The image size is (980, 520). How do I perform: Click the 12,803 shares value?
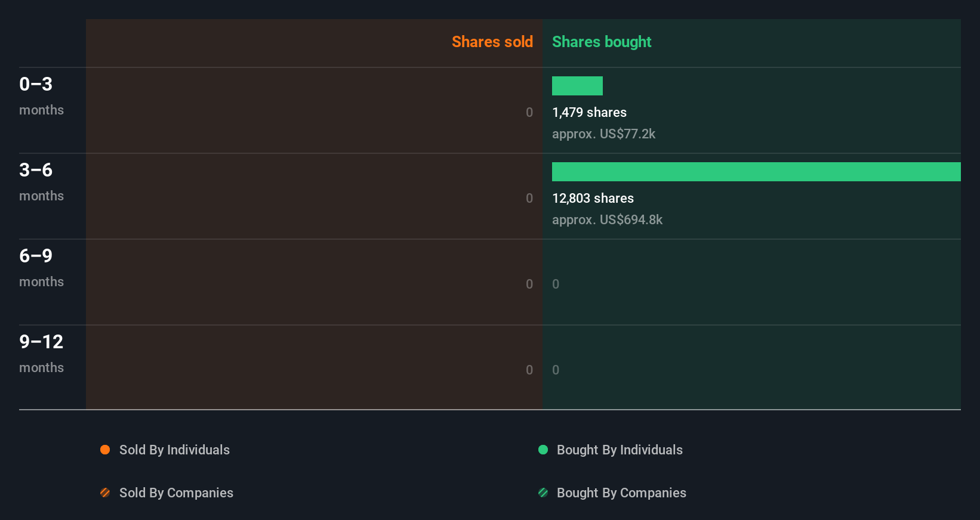tap(593, 198)
